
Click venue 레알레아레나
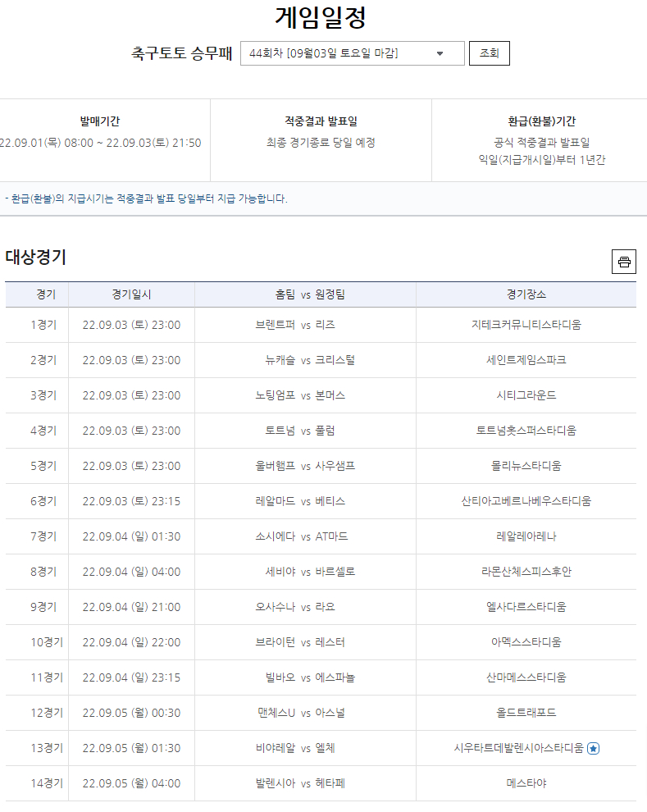tap(526, 536)
